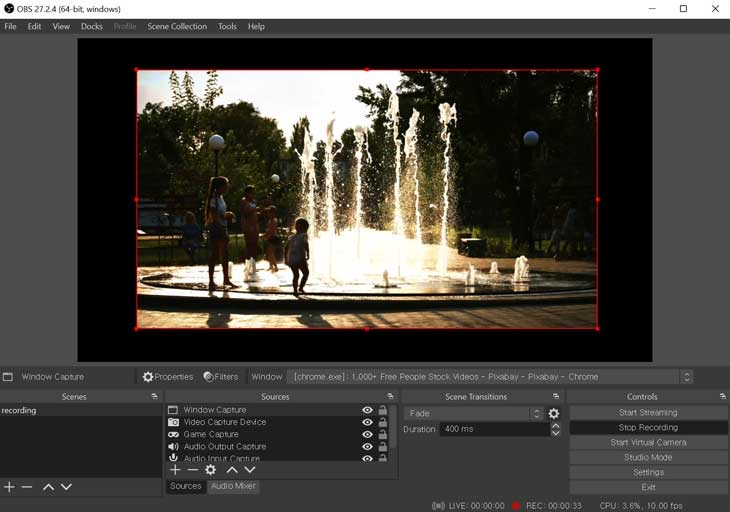Expand the Fade transition dropdown
Screen dimensions: 730x512
click(x=536, y=413)
